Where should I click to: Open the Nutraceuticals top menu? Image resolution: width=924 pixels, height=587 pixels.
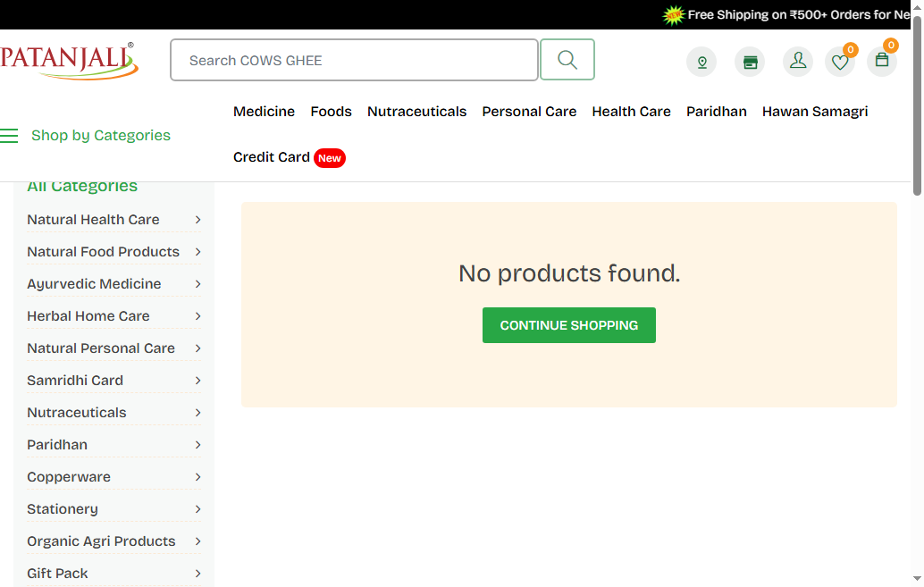416,112
